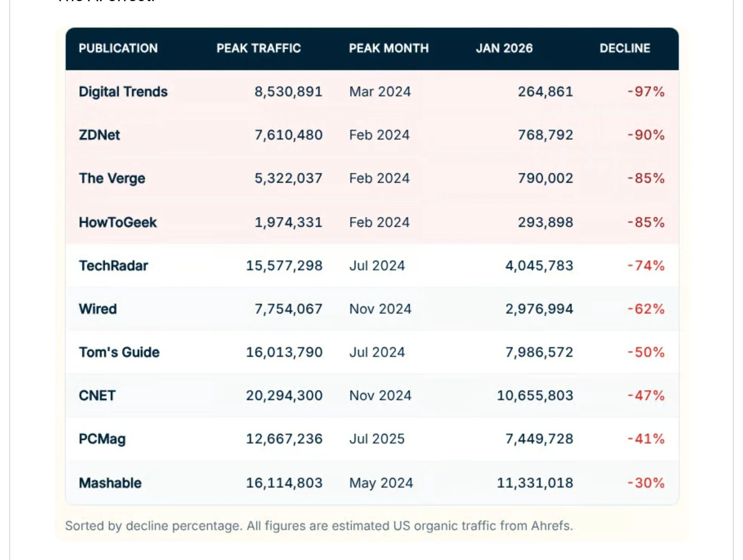The width and height of the screenshot is (743, 560).
Task: Click TechRadar's peak traffic 15,577,298
Action: pos(284,266)
